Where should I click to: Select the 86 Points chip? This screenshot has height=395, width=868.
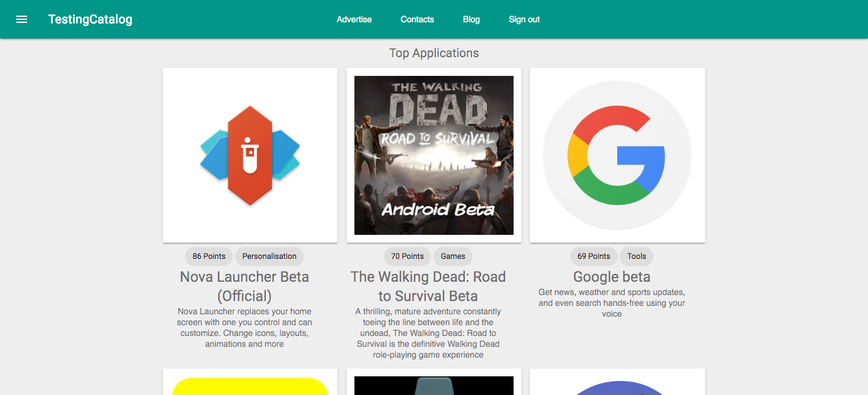209,256
